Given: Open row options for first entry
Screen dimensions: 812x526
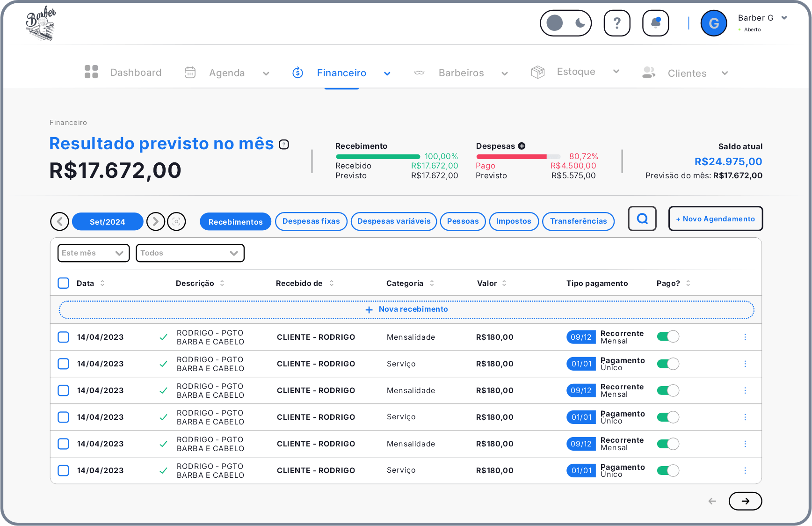Looking at the screenshot, I should coord(745,337).
